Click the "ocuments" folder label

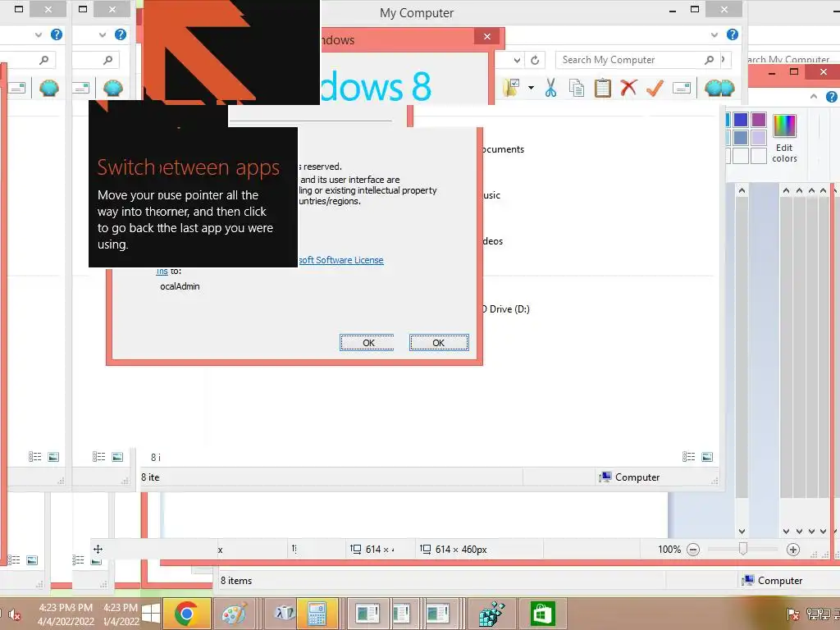tap(503, 149)
